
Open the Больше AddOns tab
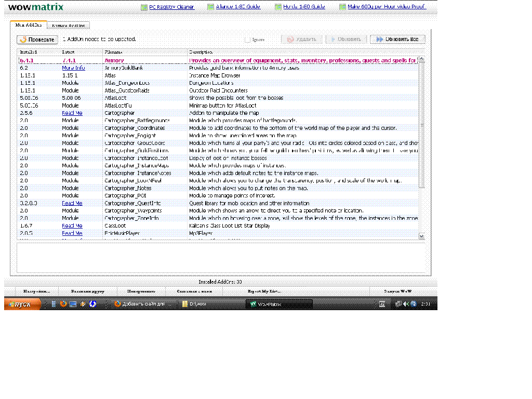click(x=68, y=25)
